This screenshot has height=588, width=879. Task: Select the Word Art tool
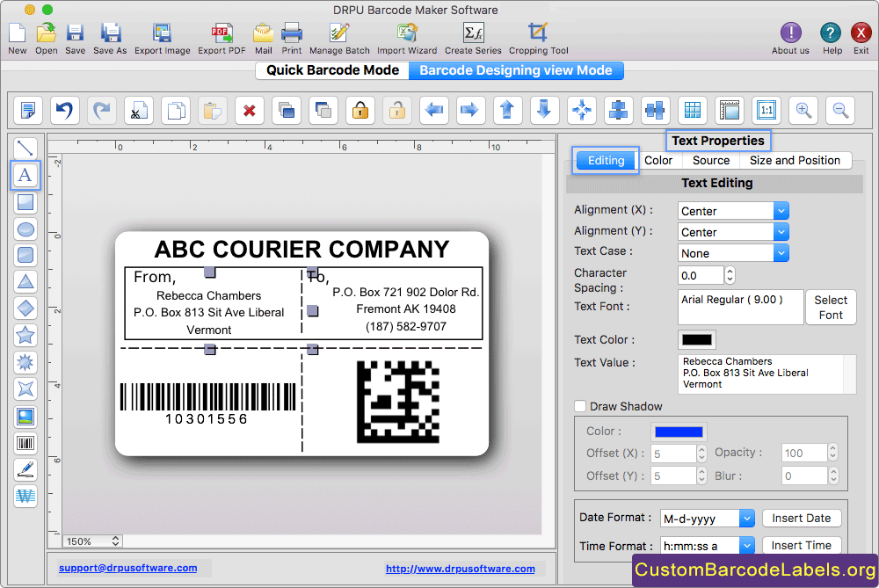25,496
